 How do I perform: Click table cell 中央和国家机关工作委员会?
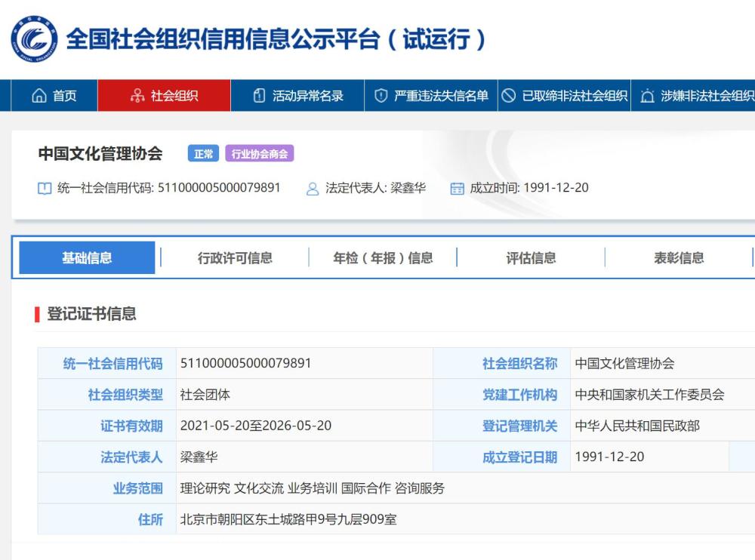pyautogui.click(x=649, y=395)
